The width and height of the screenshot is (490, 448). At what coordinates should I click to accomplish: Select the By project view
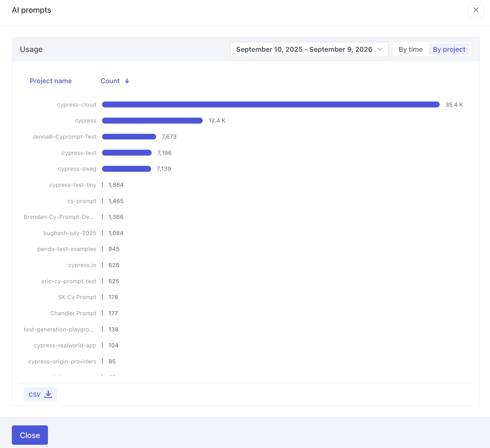point(449,49)
